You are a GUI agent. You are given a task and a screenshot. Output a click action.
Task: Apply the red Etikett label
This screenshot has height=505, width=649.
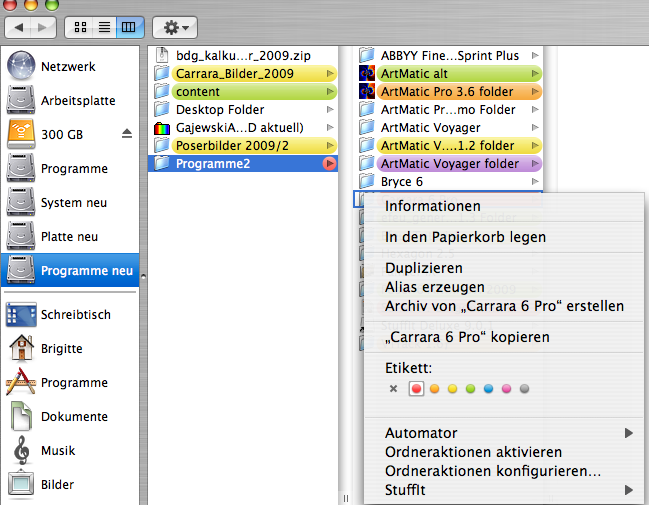coord(416,389)
